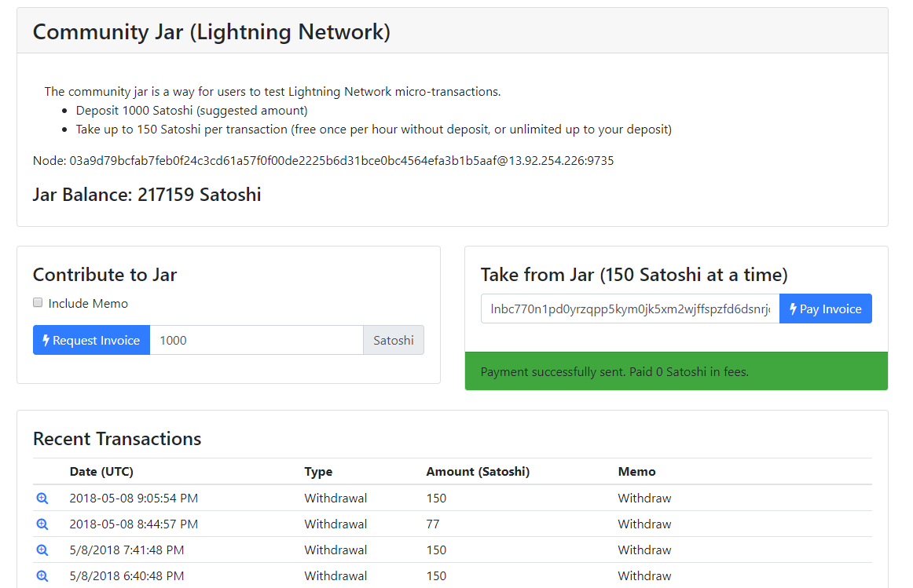
Task: Click Withdrawal type in the 8:44:57 PM row
Action: 335,524
